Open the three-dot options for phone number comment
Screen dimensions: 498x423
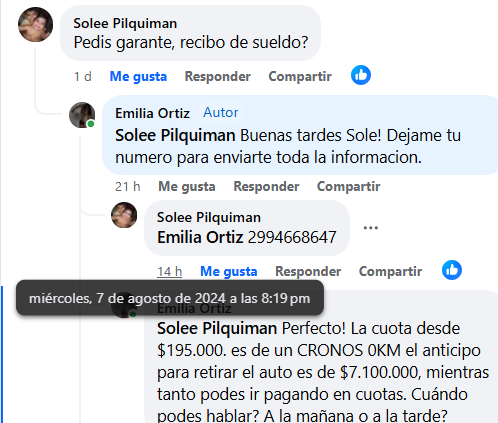point(370,228)
